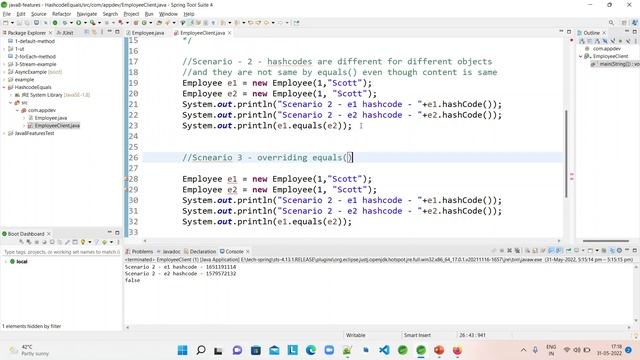Click the Open Perspective icon

[x=624, y=23]
